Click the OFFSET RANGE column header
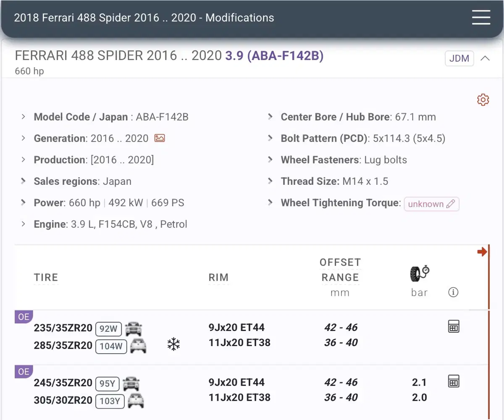 click(340, 270)
